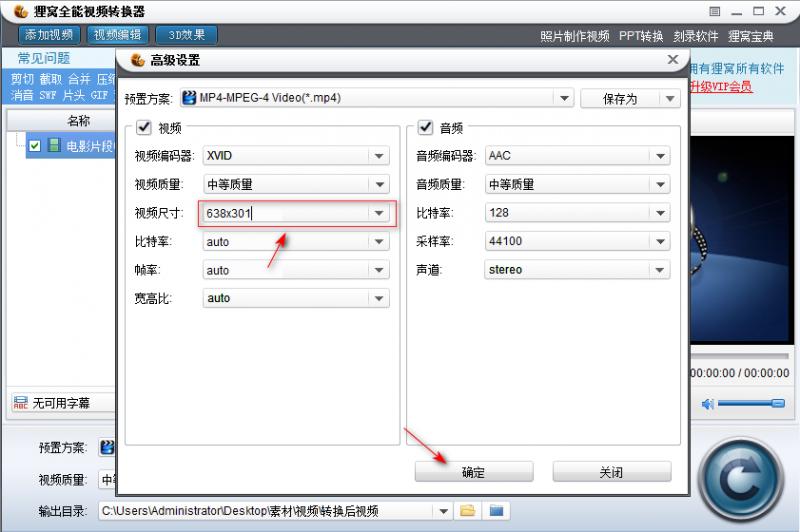This screenshot has height=532, width=800.
Task: Expand the 视频编码器 XVID dropdown
Action: [378, 156]
